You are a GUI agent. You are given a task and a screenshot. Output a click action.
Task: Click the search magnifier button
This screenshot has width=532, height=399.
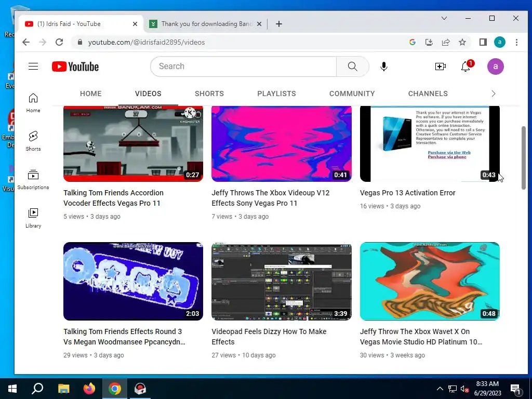pos(353,66)
